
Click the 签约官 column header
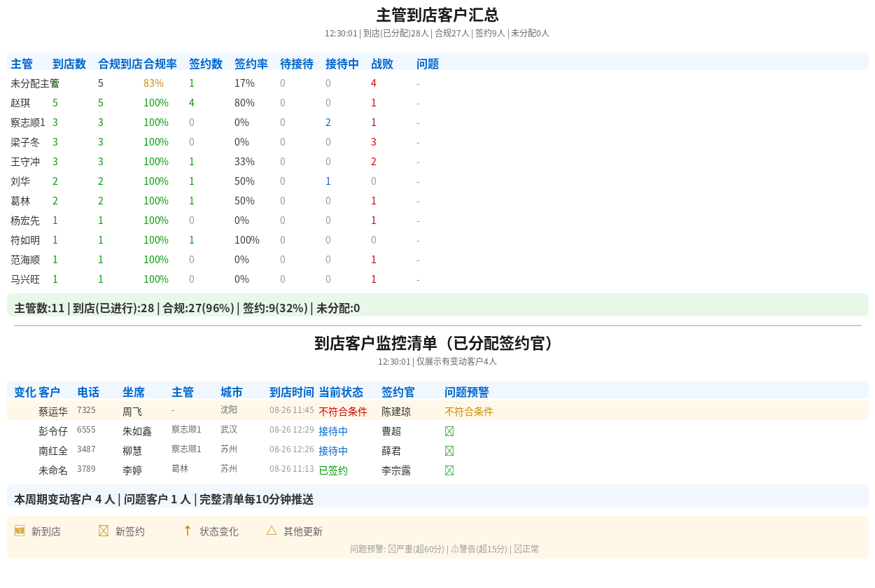tap(398, 392)
